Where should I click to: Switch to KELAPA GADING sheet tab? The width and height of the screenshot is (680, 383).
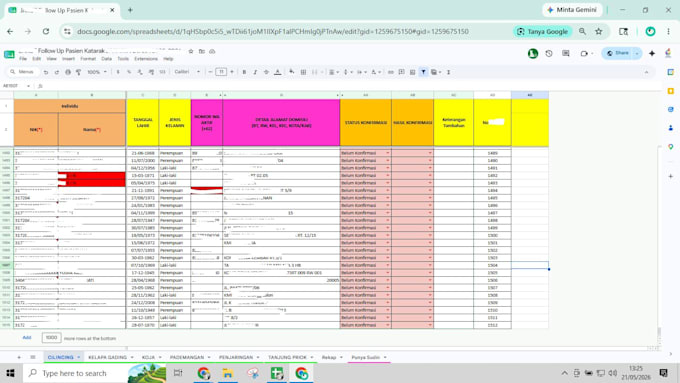108,357
